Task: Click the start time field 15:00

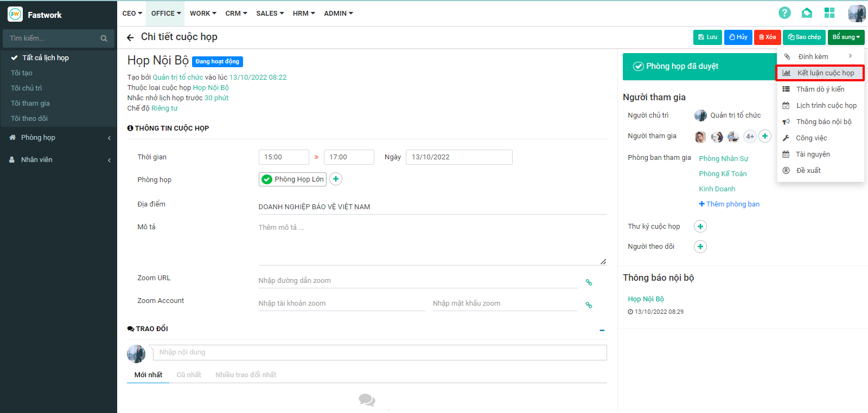Action: click(283, 157)
